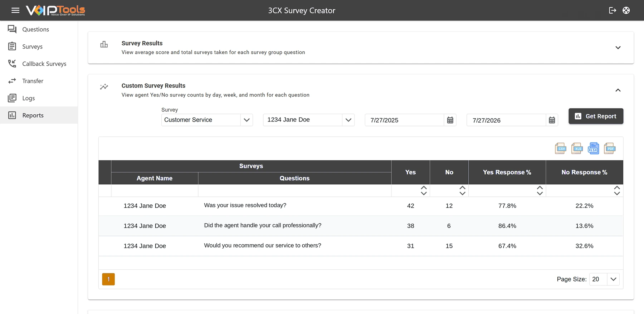Select Reports in sidebar

39,115
